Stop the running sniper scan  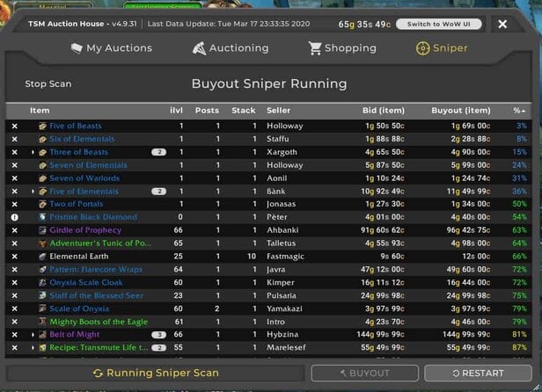click(x=48, y=83)
